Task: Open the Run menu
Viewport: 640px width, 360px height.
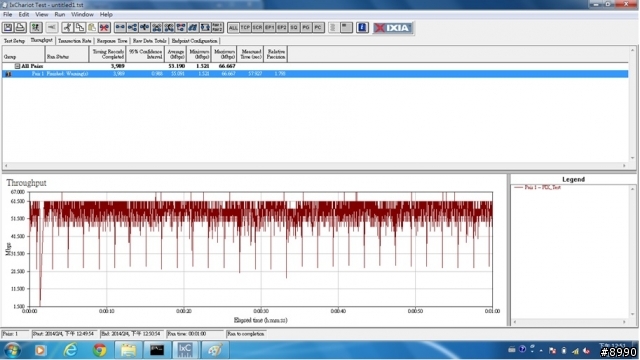Action: (60, 14)
